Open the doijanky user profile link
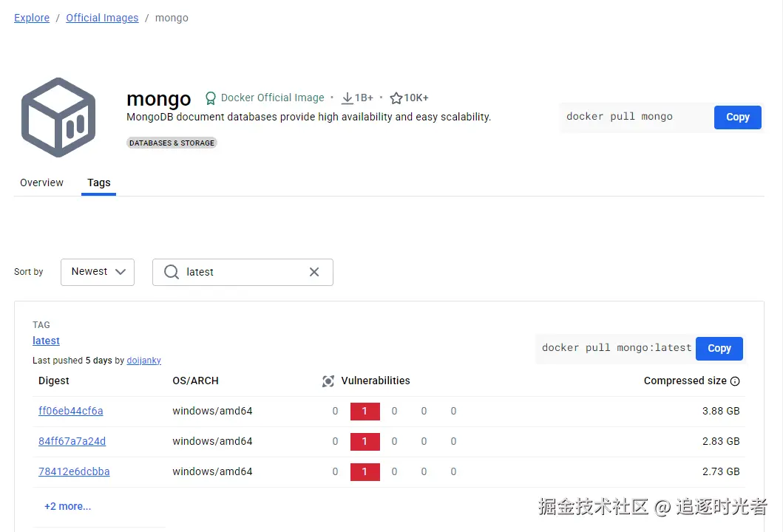The height and width of the screenshot is (532, 783). pyautogui.click(x=144, y=361)
